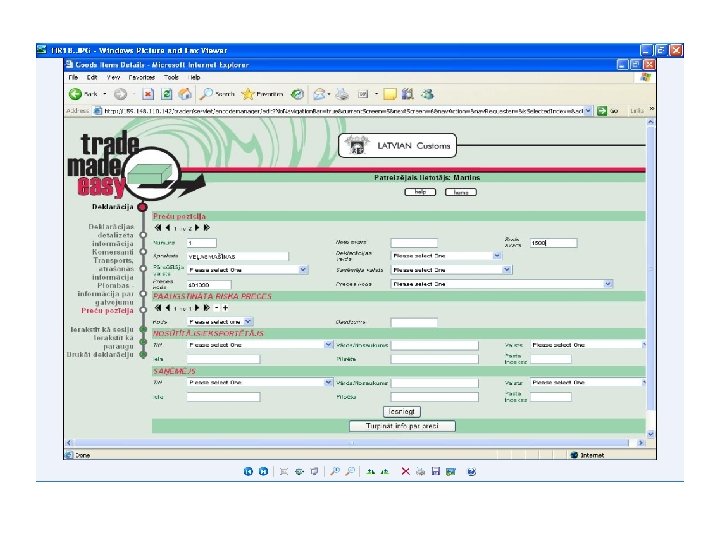Picture Viewer: show next image
Viewport: 720px width, 540px height.
pyautogui.click(x=264, y=471)
